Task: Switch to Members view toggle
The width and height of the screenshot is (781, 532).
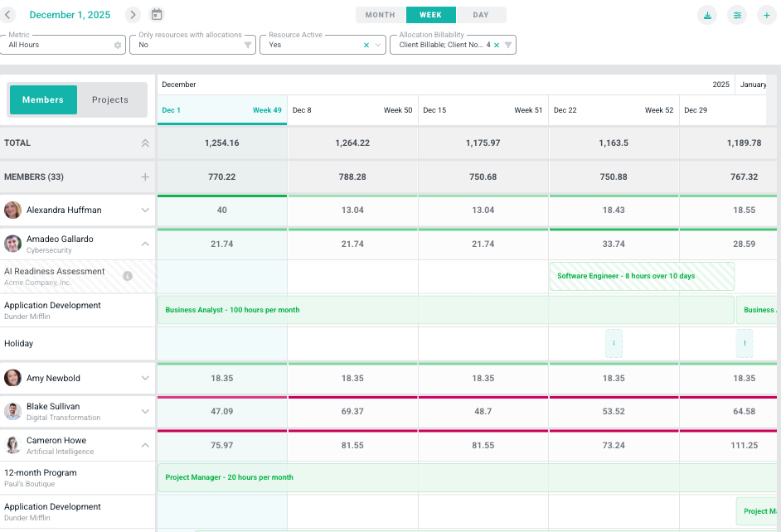Action: [x=43, y=99]
